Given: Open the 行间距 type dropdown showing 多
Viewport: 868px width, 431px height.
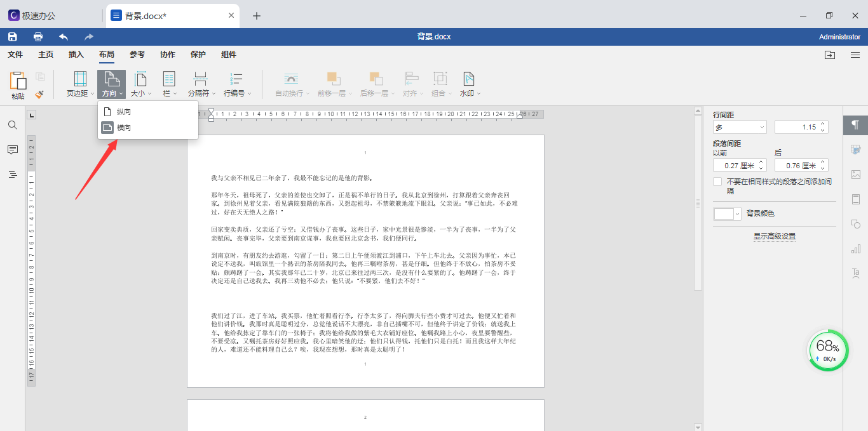Looking at the screenshot, I should [740, 127].
